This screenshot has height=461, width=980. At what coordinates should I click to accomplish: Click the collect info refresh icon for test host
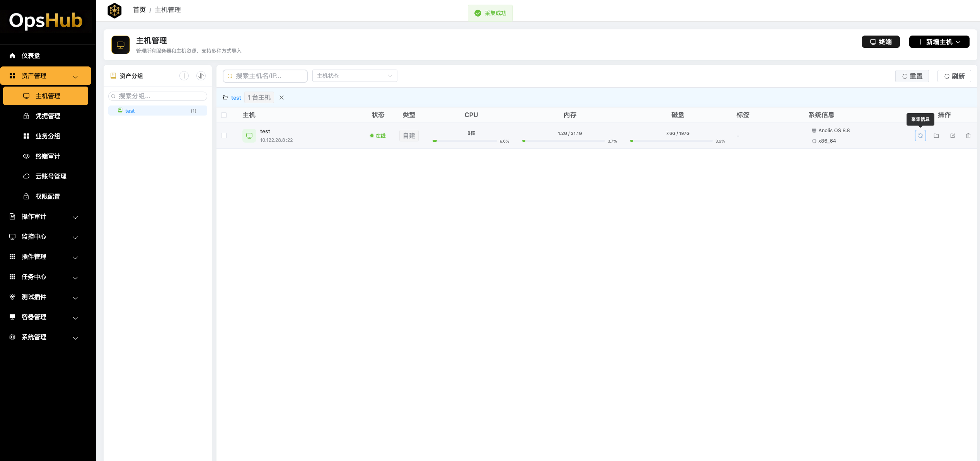pyautogui.click(x=920, y=136)
